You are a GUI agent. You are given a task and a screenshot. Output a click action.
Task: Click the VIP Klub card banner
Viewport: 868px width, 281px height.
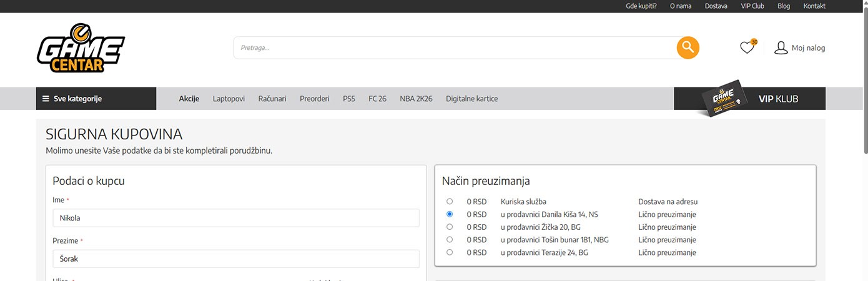point(749,99)
